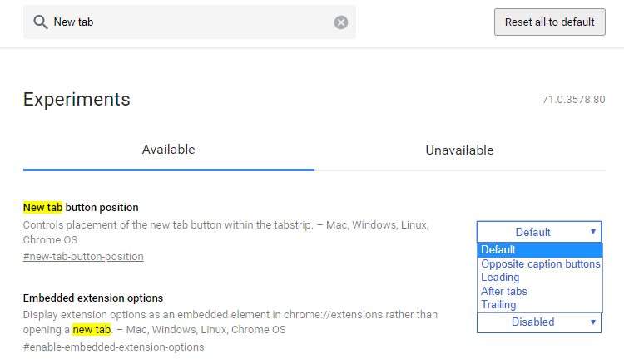The width and height of the screenshot is (624, 364).
Task: Open the #new-tab-button-position link
Action: click(x=83, y=257)
